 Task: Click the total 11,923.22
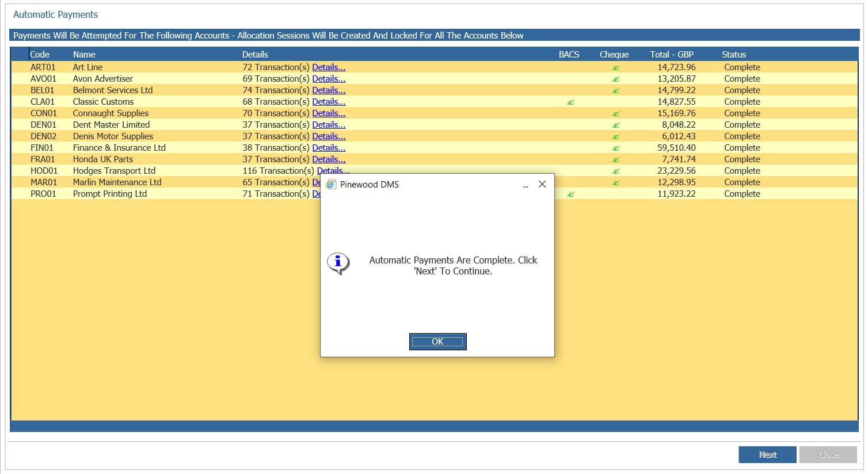coord(676,194)
